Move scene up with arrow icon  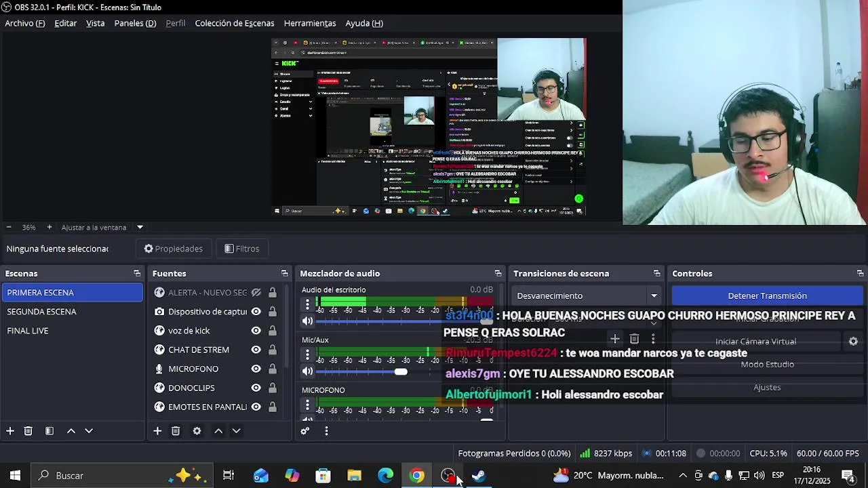point(71,431)
